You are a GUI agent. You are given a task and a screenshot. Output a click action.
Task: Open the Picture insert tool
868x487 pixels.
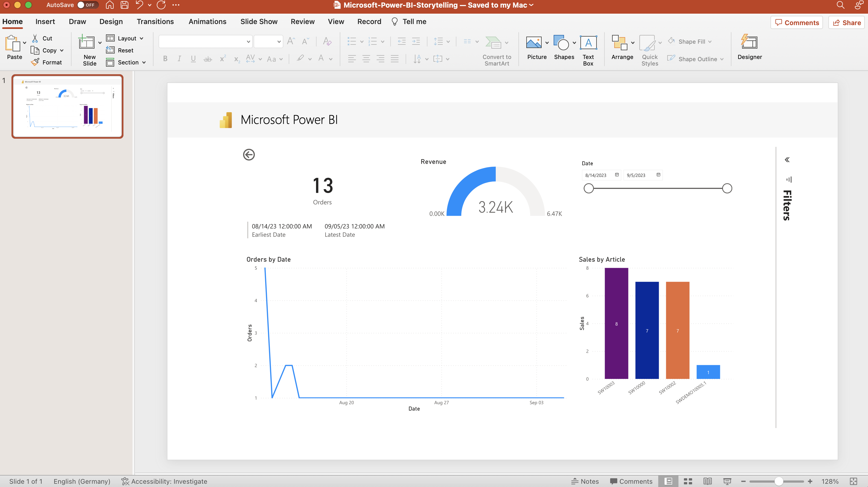pos(534,43)
